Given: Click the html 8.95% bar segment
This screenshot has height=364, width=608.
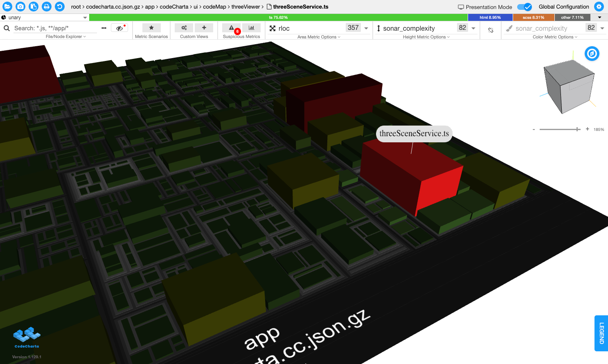Looking at the screenshot, I should click(490, 18).
